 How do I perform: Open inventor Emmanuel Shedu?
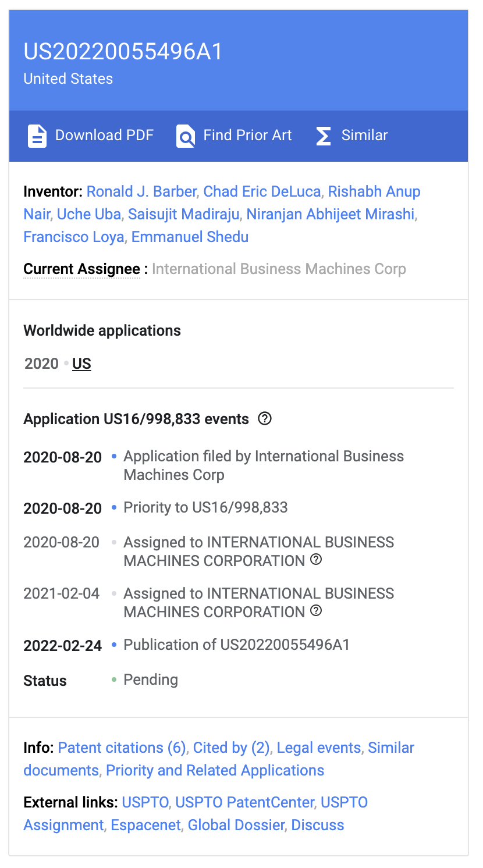tap(190, 237)
